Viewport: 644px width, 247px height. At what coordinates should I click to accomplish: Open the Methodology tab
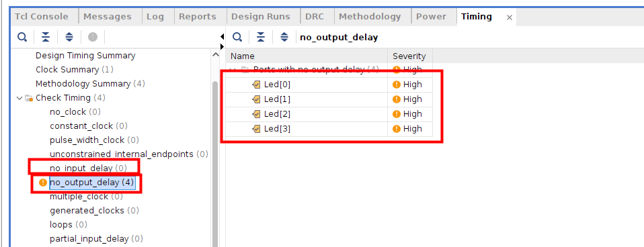click(370, 17)
